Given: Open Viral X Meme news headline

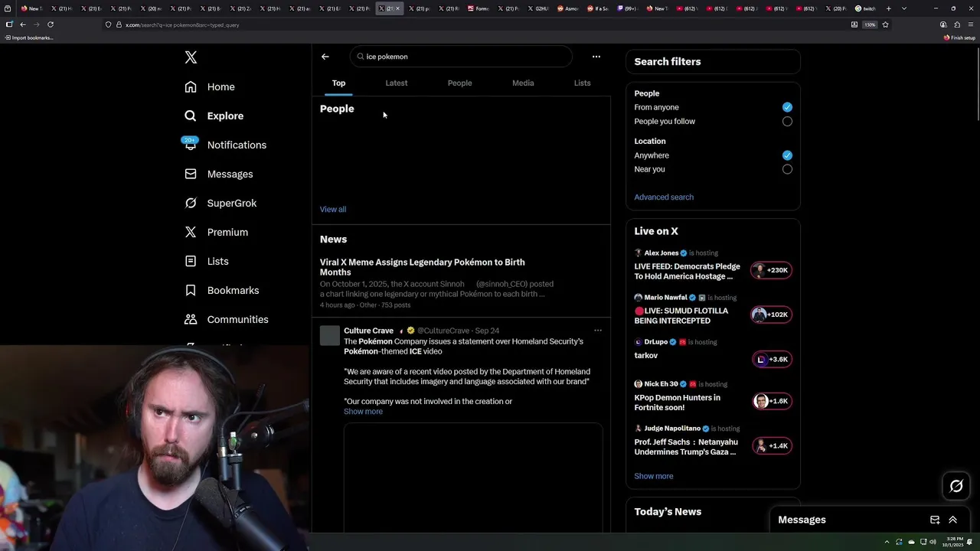Looking at the screenshot, I should pos(422,267).
